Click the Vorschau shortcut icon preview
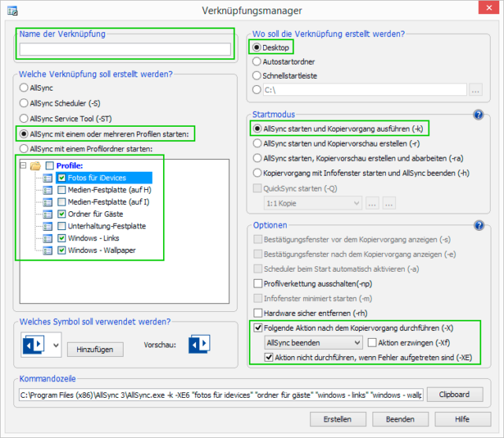This screenshot has height=438, width=504. pos(199,344)
